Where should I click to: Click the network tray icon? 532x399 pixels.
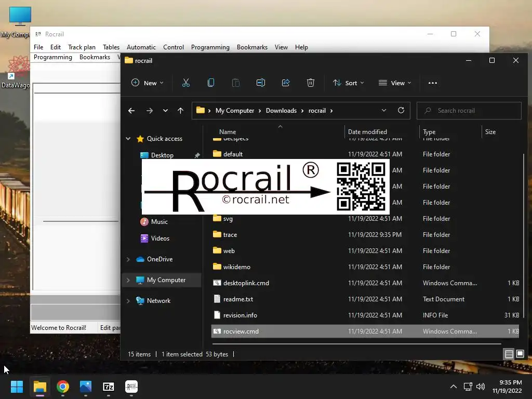coord(468,387)
